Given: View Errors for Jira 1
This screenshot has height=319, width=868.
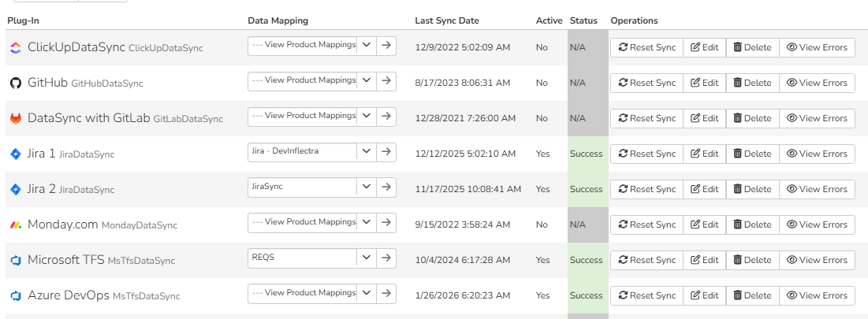Looking at the screenshot, I should tap(817, 154).
